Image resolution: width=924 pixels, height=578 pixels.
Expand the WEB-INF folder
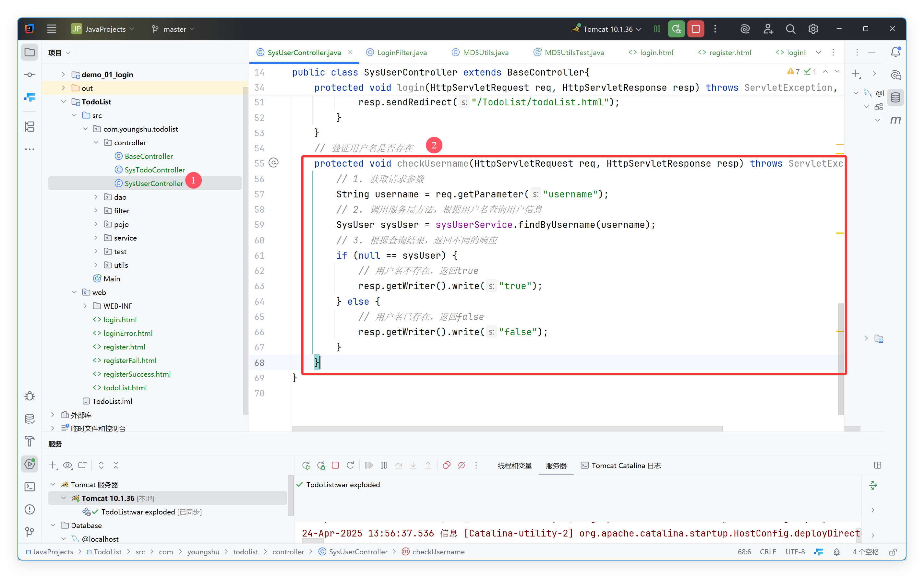click(x=85, y=306)
